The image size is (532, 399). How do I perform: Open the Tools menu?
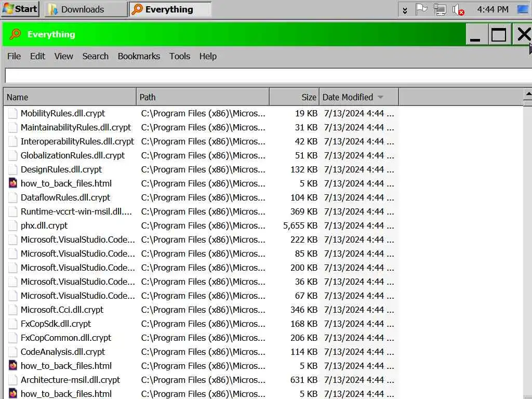coord(179,56)
